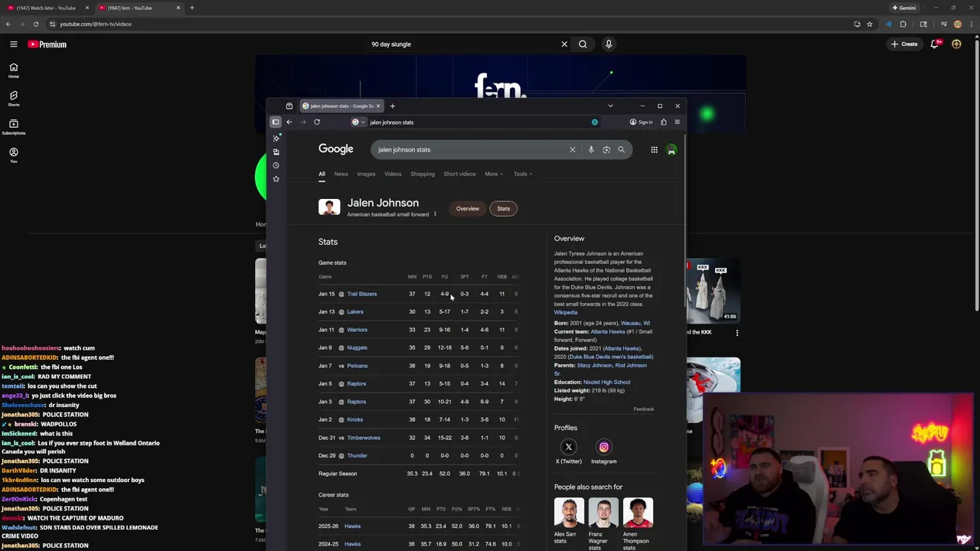
Task: Open options for the KKK video
Action: coord(737,333)
